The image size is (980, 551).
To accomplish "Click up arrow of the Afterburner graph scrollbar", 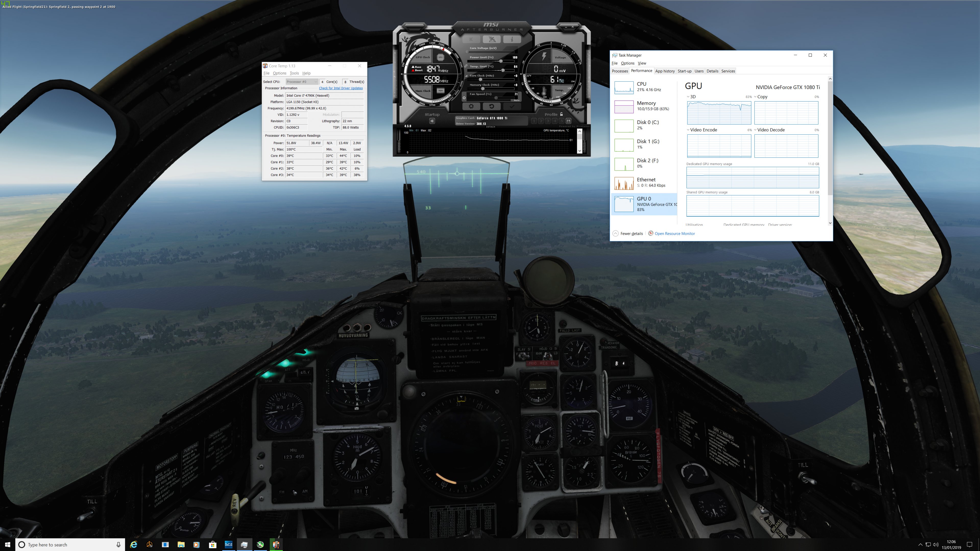I will click(x=579, y=131).
